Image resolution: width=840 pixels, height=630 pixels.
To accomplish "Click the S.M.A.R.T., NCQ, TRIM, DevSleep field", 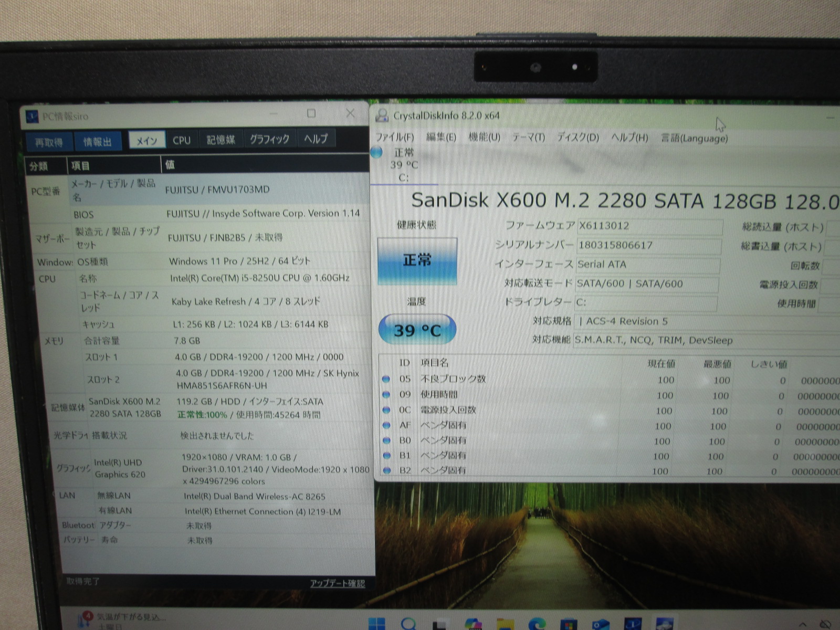I will pyautogui.click(x=707, y=340).
